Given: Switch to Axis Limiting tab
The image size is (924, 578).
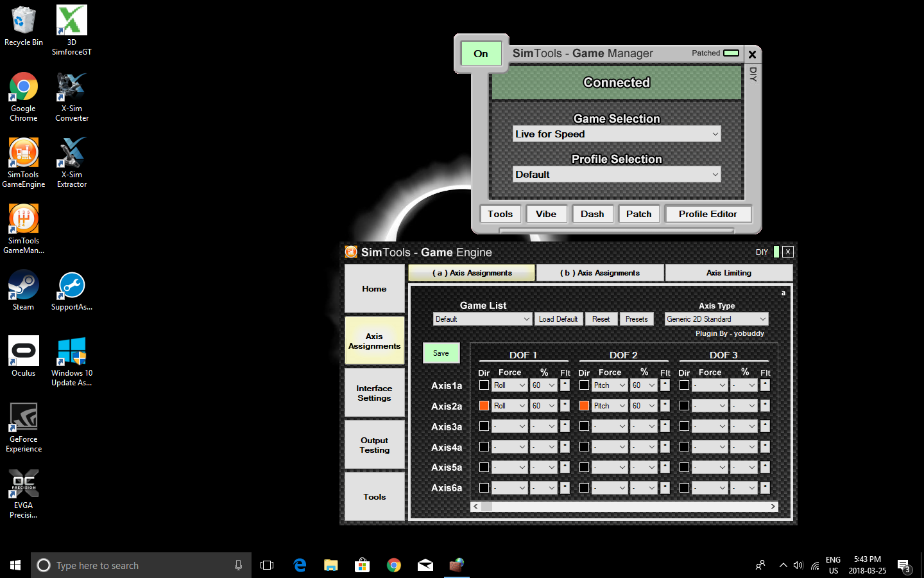Looking at the screenshot, I should [x=729, y=273].
